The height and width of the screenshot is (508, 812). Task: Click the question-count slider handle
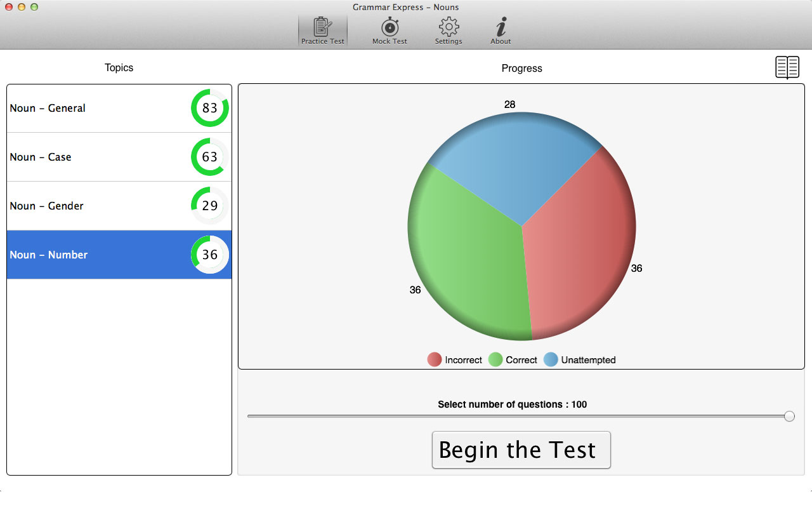tap(789, 416)
